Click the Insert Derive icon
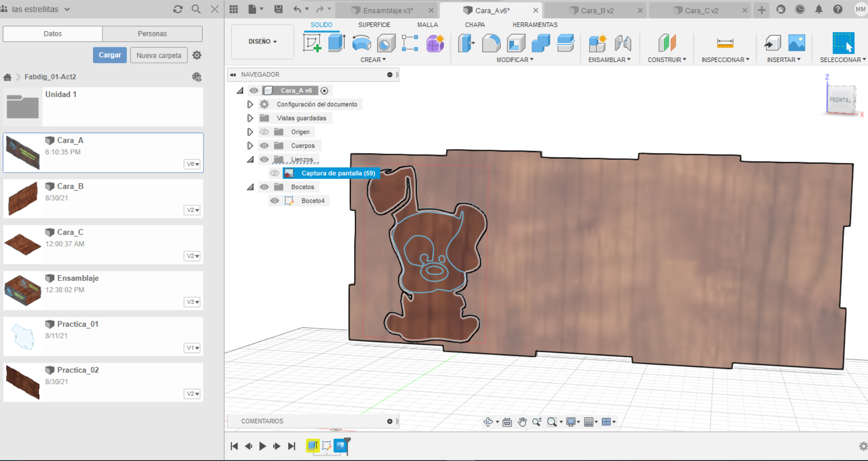Viewport: 868px width, 461px height. coord(772,43)
